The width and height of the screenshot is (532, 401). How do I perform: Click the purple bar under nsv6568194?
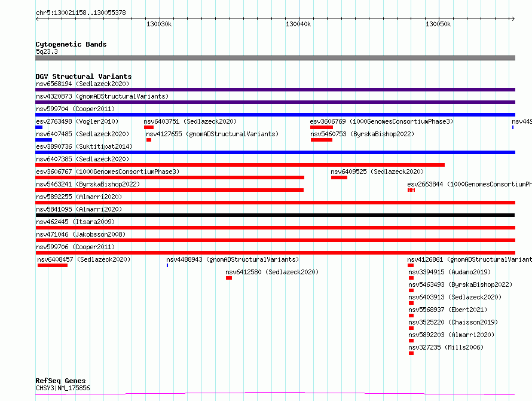pos(275,90)
